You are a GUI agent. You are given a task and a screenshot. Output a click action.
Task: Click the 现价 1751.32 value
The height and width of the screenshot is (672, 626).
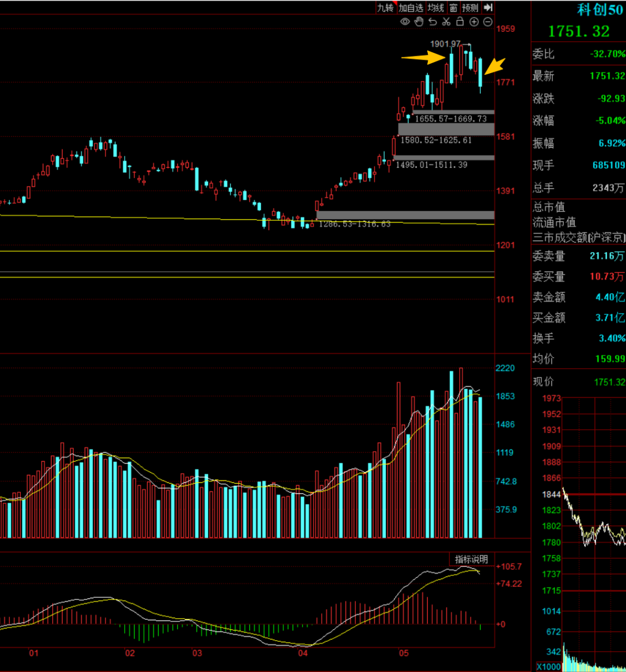(610, 382)
